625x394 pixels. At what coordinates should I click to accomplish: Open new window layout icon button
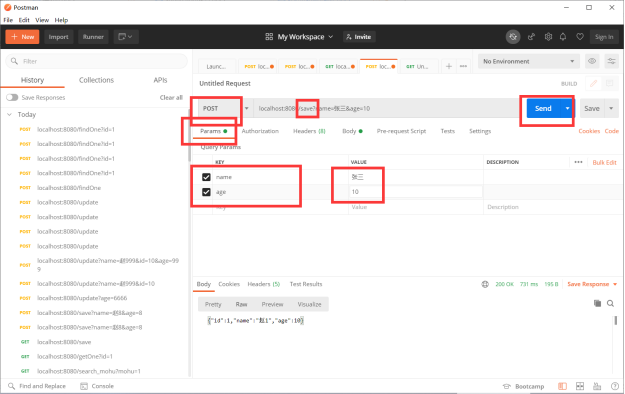(126, 37)
